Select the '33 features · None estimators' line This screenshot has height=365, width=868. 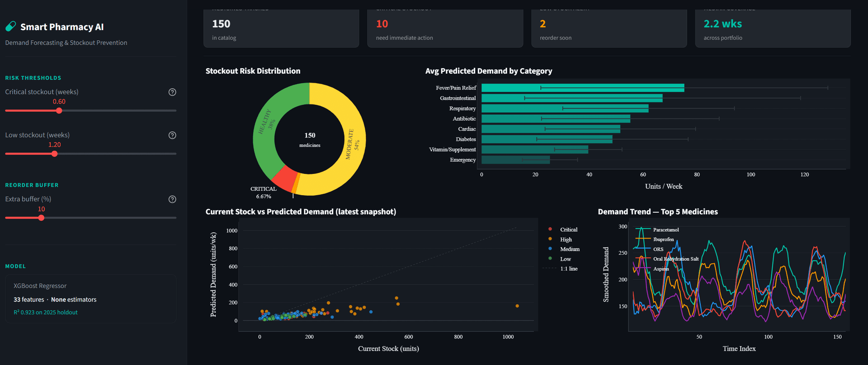(55, 299)
